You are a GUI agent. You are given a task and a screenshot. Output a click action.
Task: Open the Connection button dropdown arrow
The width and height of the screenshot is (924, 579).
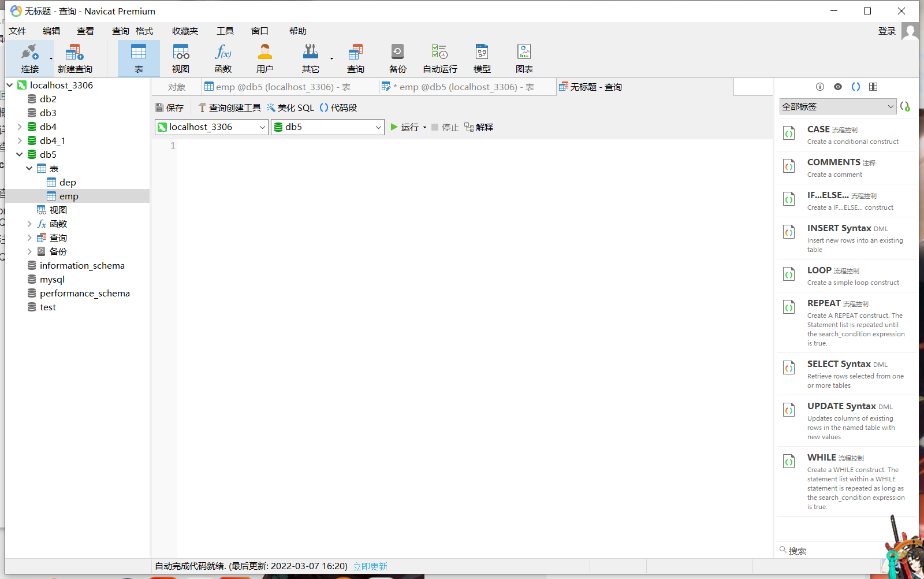click(51, 58)
